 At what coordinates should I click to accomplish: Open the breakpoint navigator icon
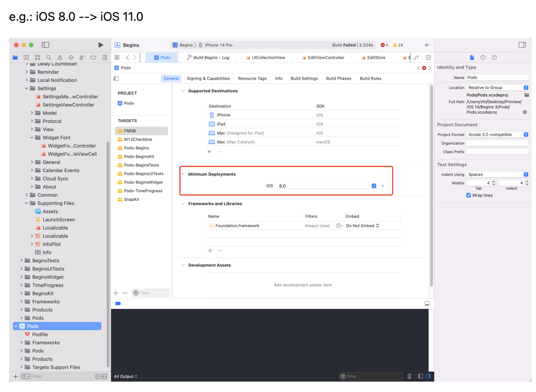[93, 57]
